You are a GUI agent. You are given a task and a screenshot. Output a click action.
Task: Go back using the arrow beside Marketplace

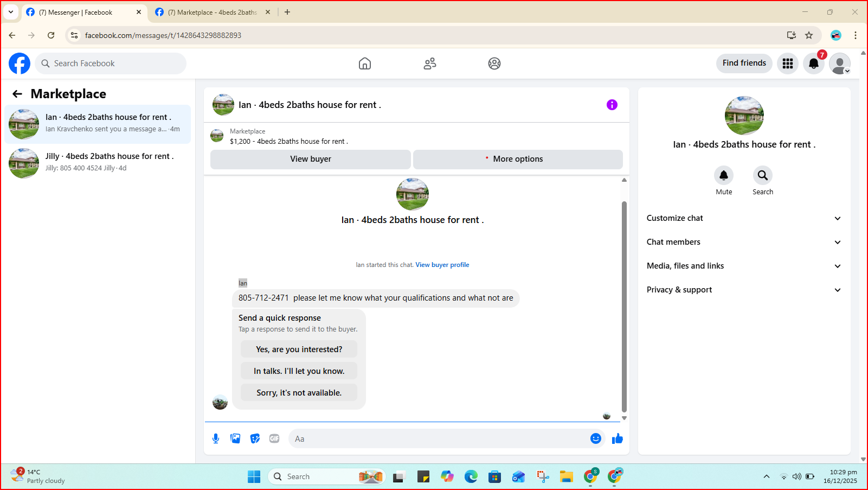(17, 94)
